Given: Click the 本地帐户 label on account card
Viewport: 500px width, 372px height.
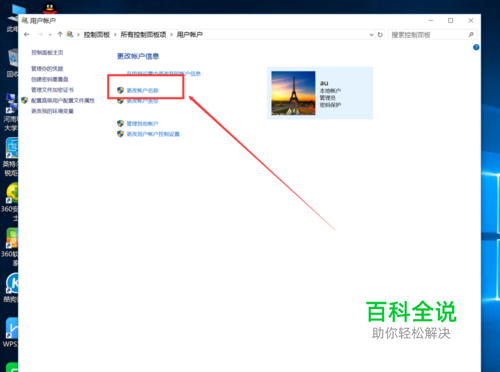Looking at the screenshot, I should click(x=330, y=91).
